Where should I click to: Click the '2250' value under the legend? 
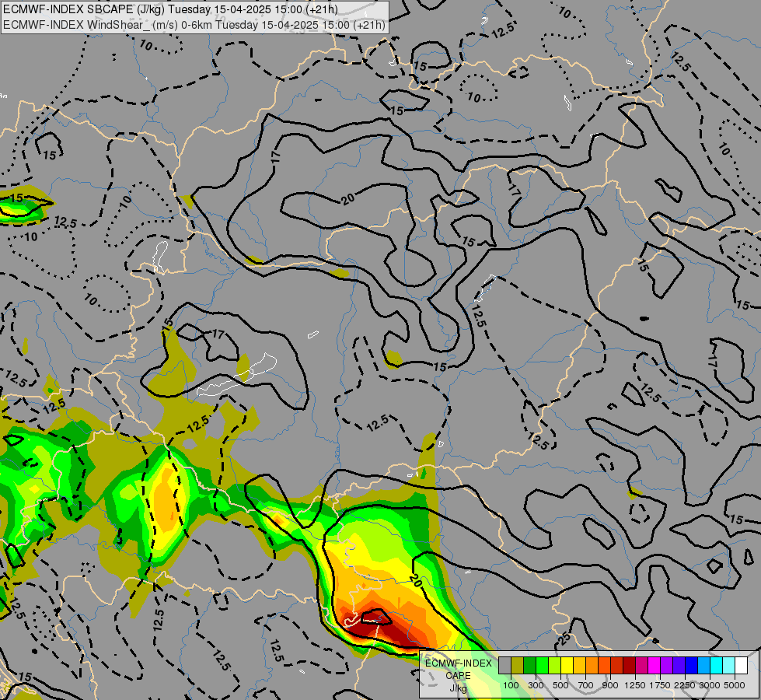click(x=685, y=685)
